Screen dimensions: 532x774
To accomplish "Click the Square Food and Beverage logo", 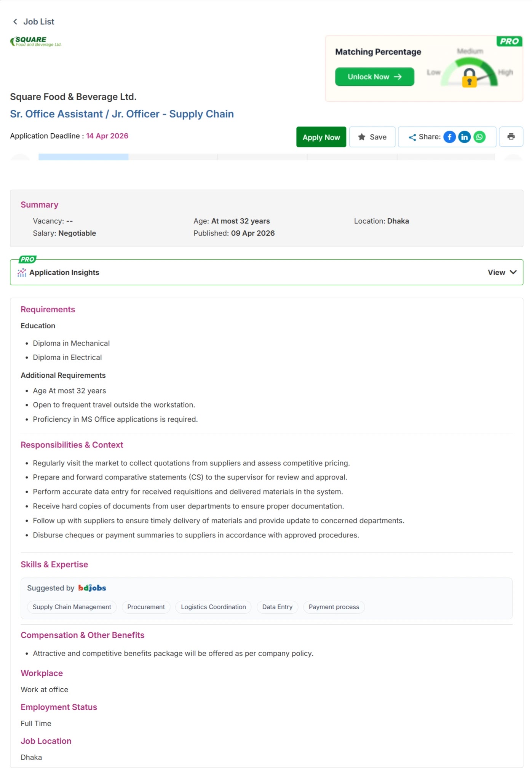I will click(x=36, y=42).
